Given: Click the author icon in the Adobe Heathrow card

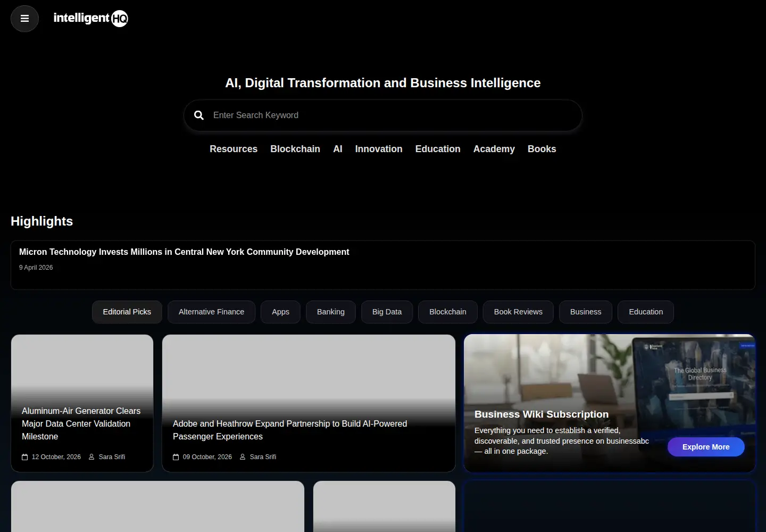Looking at the screenshot, I should 243,457.
